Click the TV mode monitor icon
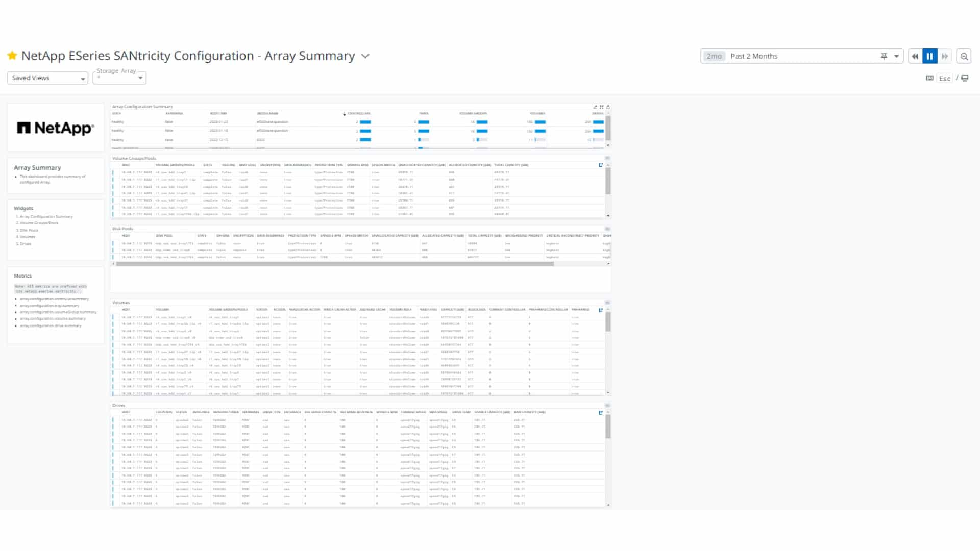Image resolution: width=980 pixels, height=551 pixels. coord(965,78)
